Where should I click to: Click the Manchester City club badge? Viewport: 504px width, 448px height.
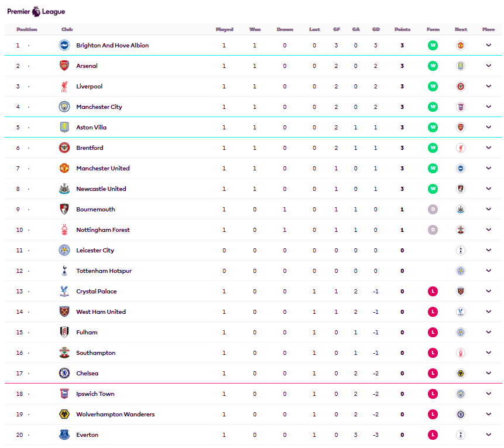coord(64,107)
